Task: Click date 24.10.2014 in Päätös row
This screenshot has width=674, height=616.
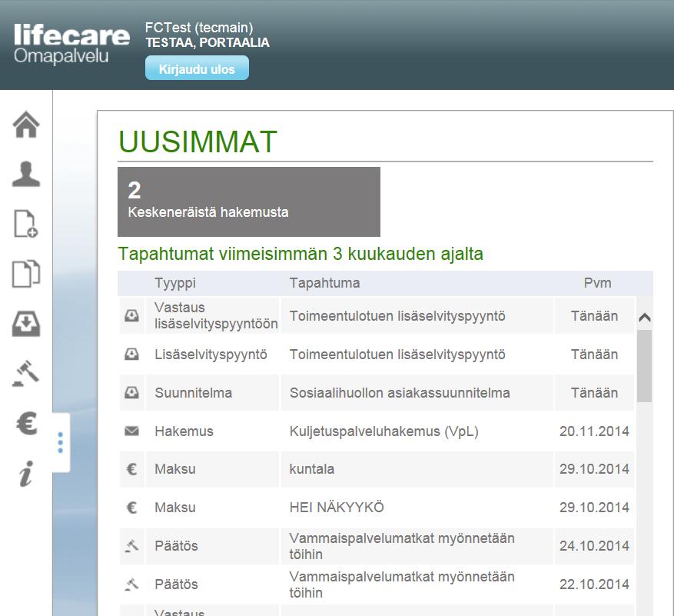Action: click(x=594, y=546)
